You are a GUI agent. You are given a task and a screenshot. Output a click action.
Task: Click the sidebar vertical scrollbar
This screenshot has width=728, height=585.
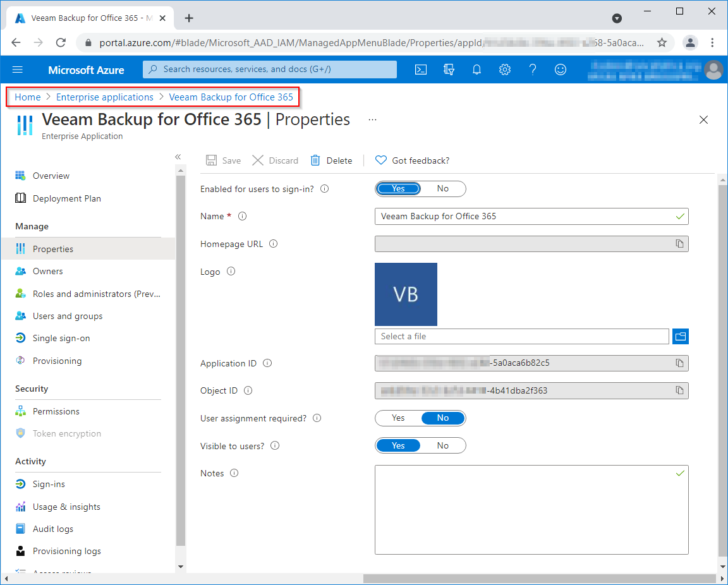point(181,360)
